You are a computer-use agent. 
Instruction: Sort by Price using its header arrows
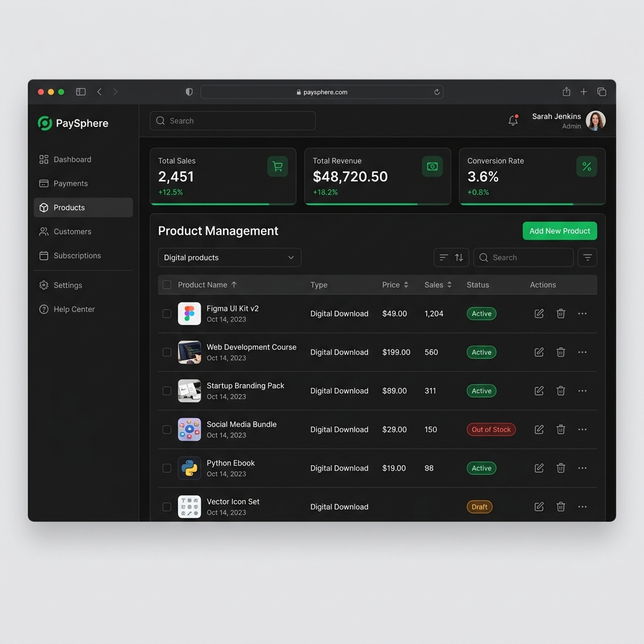(x=406, y=284)
